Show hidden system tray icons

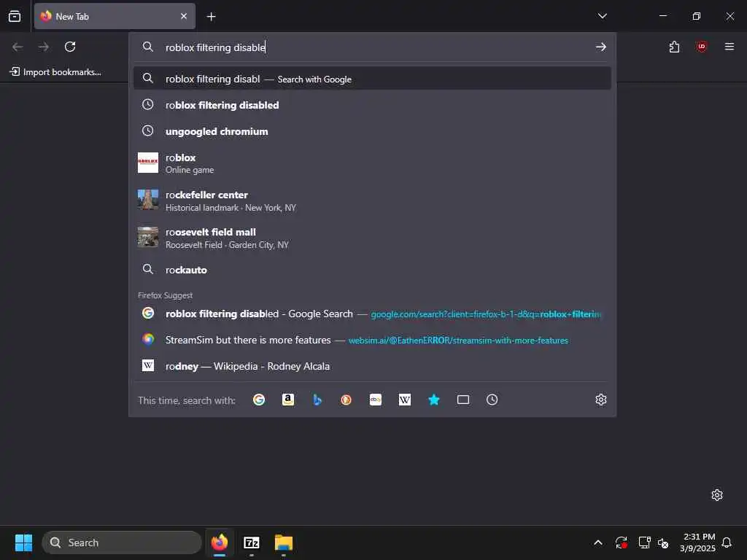click(x=598, y=542)
